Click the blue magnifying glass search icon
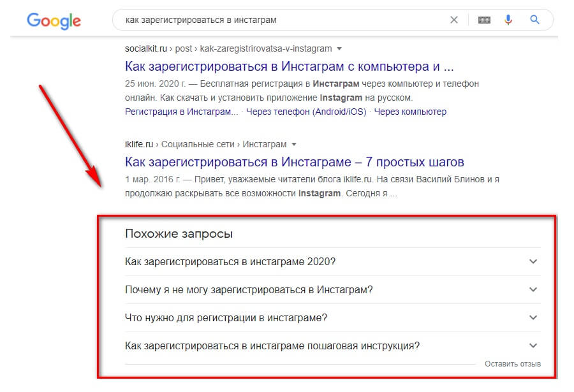The image size is (574, 392). click(x=535, y=20)
